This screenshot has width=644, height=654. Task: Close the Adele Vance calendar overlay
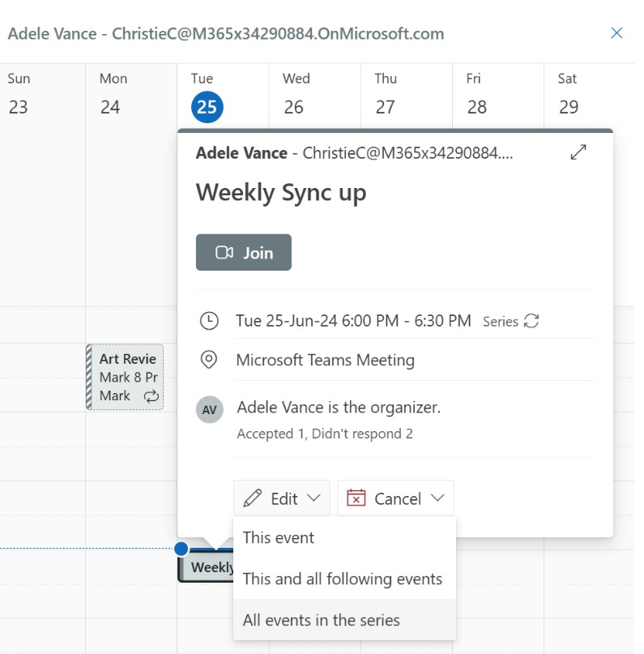(x=616, y=33)
